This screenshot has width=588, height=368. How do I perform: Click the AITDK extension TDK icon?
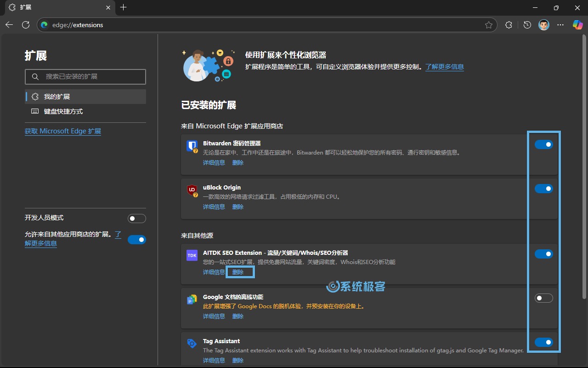point(192,255)
